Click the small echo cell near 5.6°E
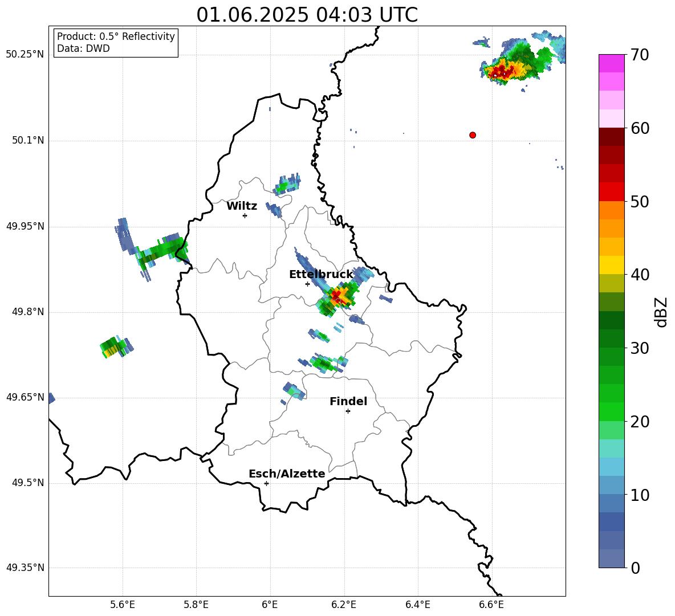 click(x=116, y=346)
